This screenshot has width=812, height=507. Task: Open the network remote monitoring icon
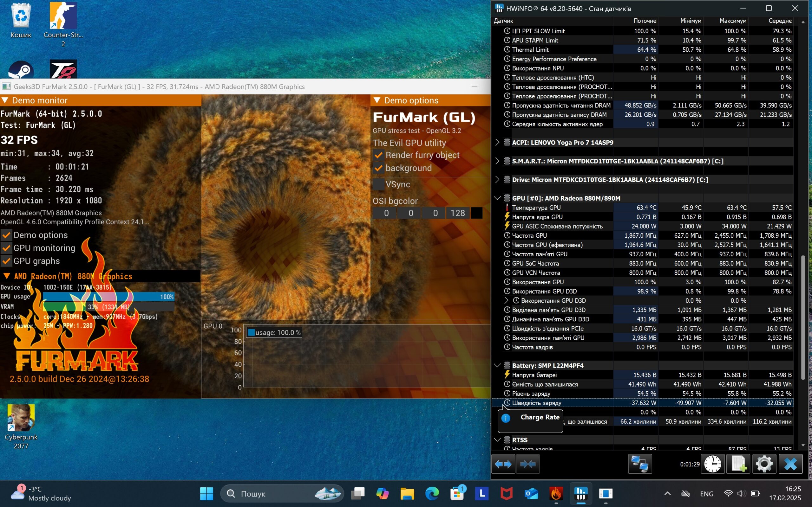pos(639,464)
